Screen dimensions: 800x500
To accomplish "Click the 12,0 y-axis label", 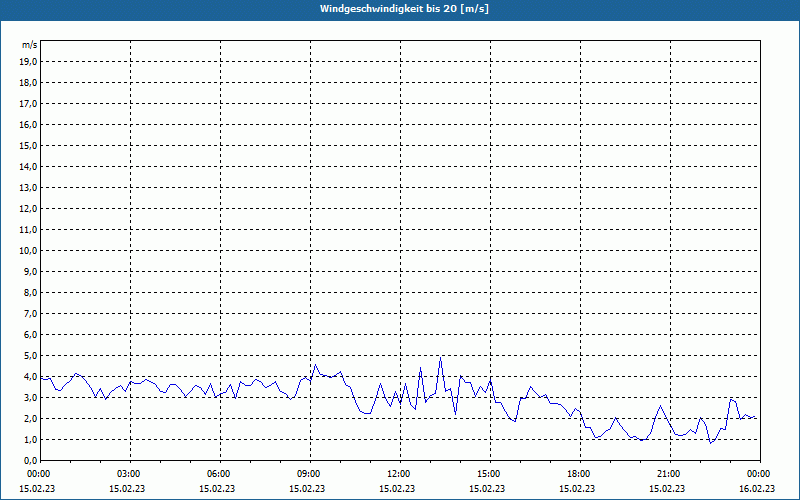I will pos(28,209).
